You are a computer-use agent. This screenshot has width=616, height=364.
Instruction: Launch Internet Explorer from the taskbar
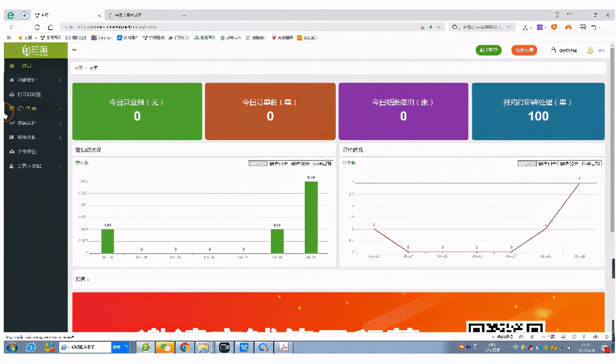pos(31,348)
